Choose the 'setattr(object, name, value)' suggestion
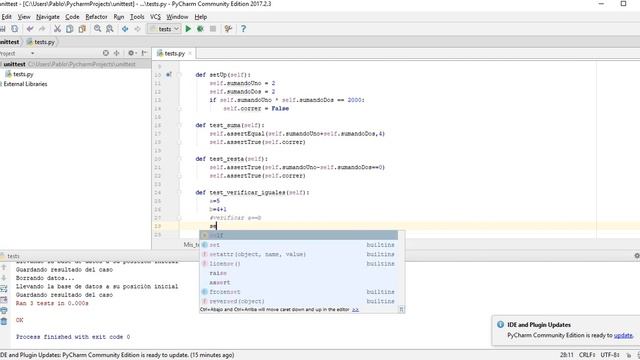 [298, 254]
